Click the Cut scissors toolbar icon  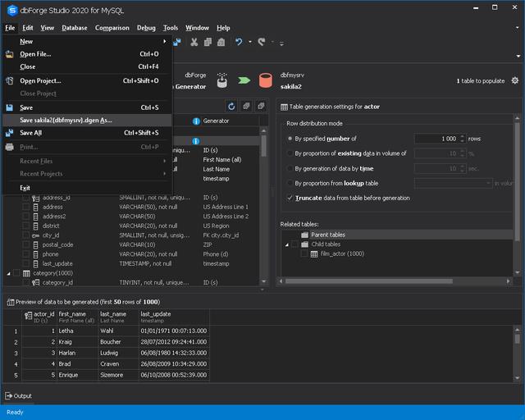point(193,42)
